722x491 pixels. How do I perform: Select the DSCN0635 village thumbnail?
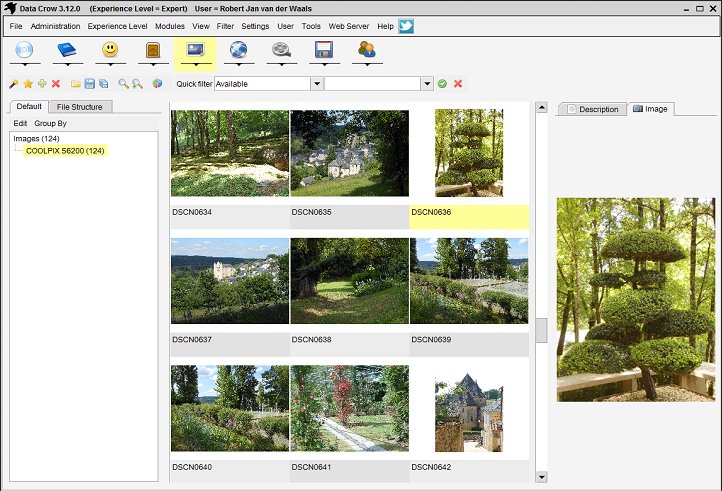tap(349, 153)
